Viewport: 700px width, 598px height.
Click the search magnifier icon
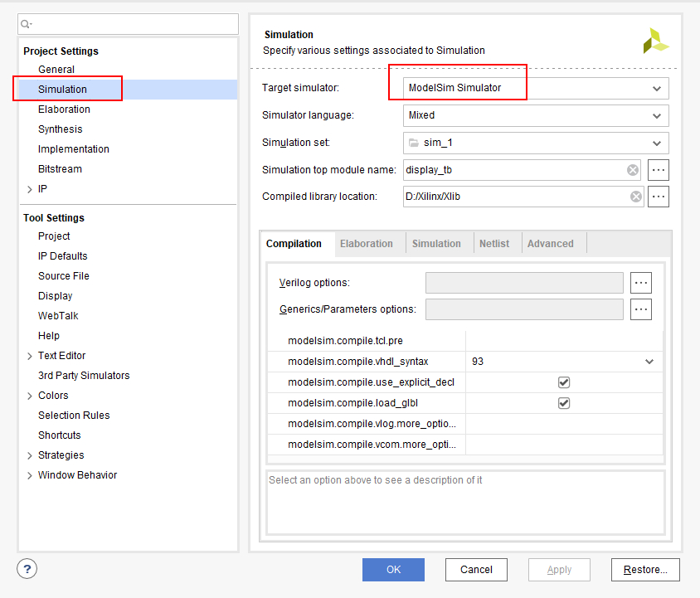coord(26,24)
